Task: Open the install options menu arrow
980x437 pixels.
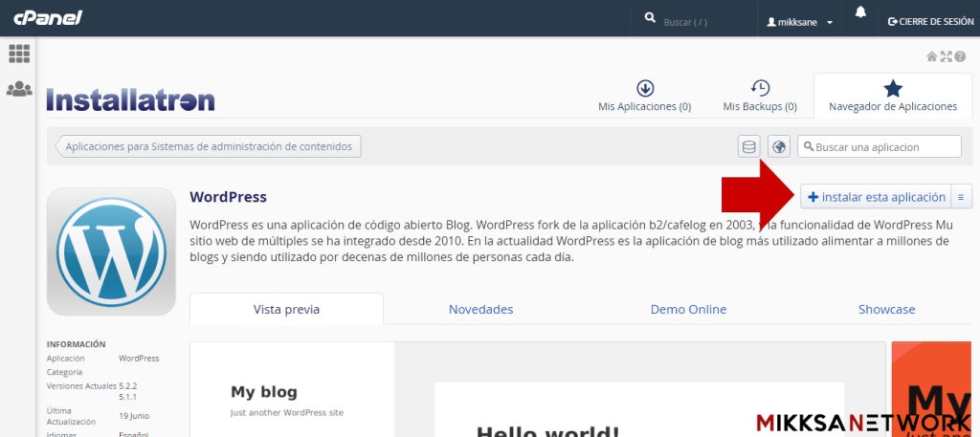Action: [960, 197]
